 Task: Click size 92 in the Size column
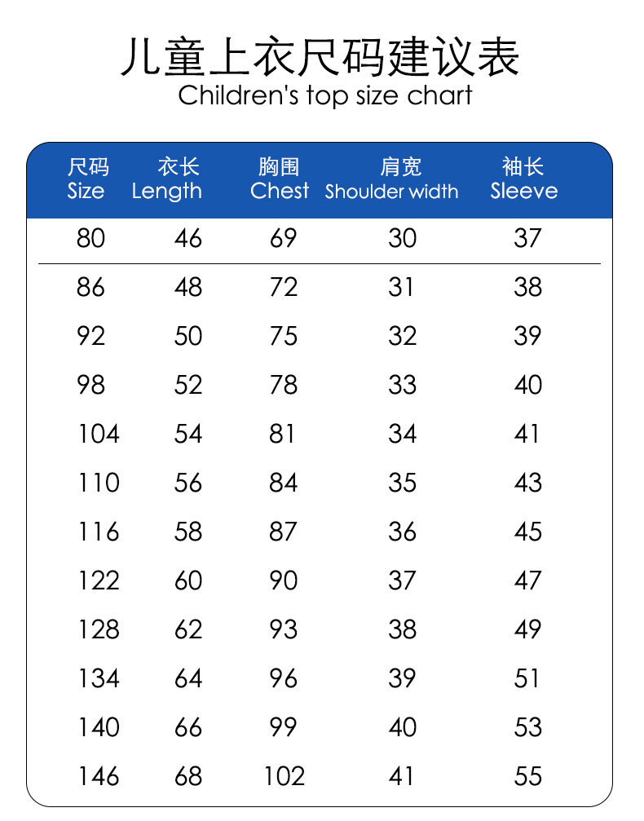coord(90,336)
